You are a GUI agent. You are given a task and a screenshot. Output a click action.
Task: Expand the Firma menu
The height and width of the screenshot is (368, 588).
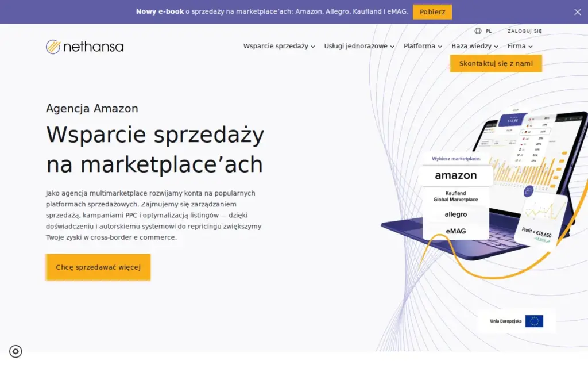point(520,46)
